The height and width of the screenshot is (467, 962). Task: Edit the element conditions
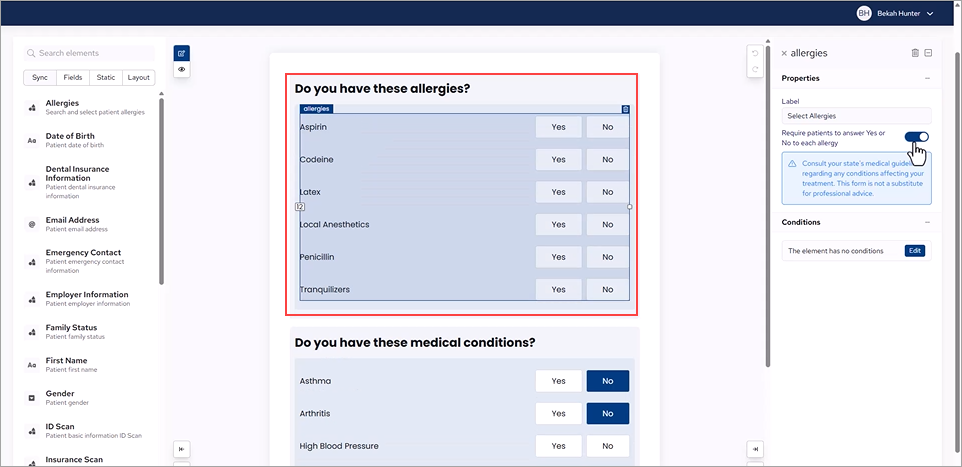[915, 251]
